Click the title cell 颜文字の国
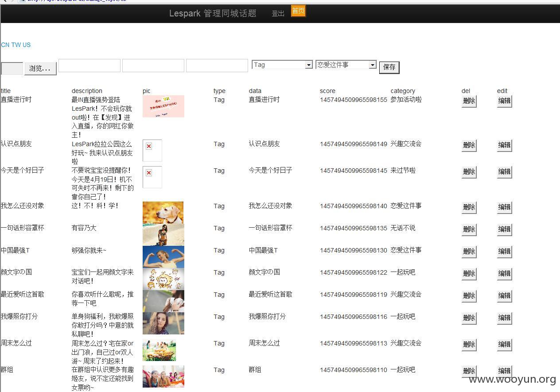Image resolution: width=560 pixels, height=392 pixels. (x=16, y=272)
